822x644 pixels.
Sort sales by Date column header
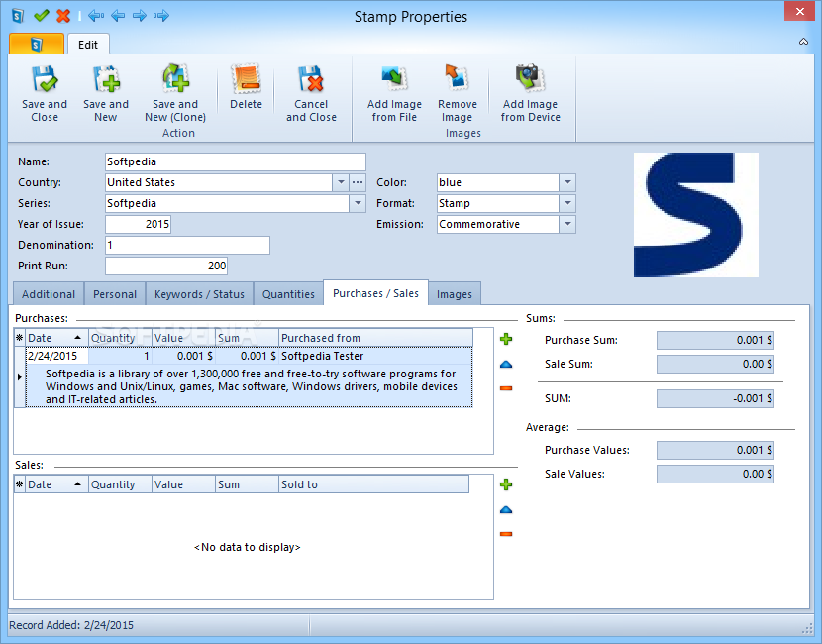[57, 484]
